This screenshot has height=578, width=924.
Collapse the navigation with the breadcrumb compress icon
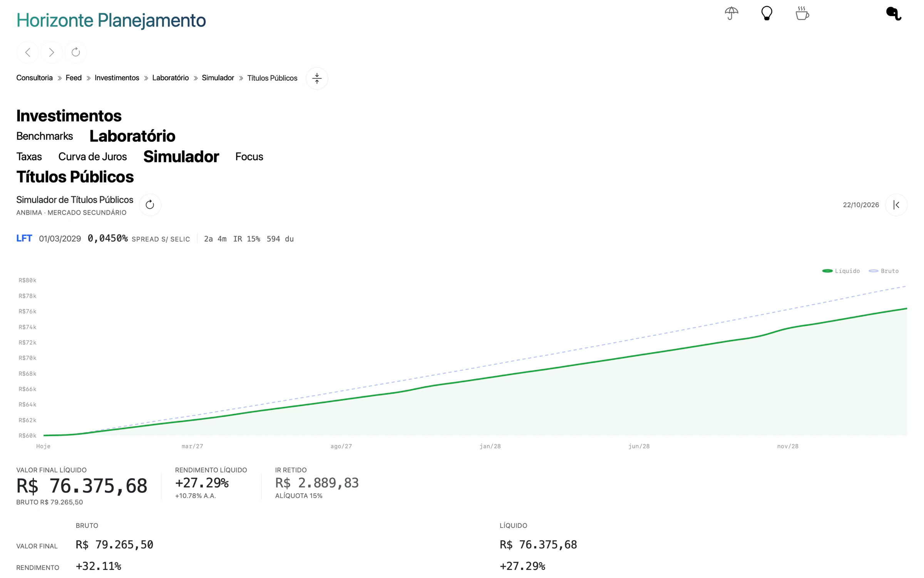pyautogui.click(x=317, y=78)
